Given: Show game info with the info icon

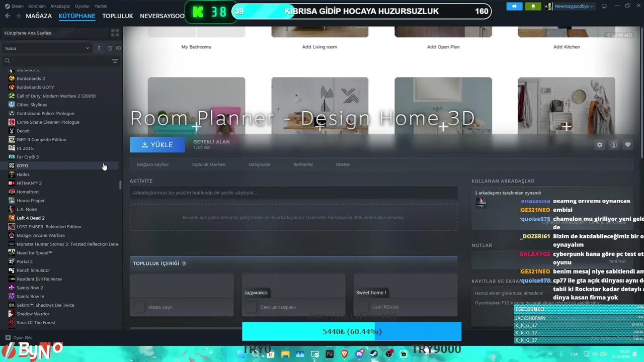Looking at the screenshot, I should tap(613, 145).
